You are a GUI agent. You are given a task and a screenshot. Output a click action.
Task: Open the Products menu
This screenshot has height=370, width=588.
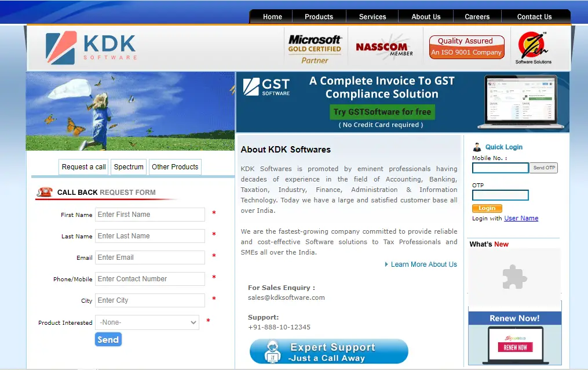click(319, 17)
